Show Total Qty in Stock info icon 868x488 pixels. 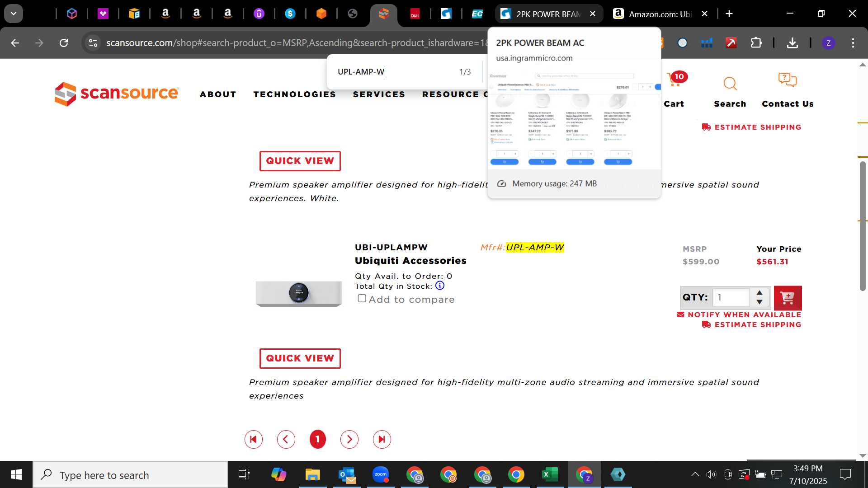[x=439, y=286]
